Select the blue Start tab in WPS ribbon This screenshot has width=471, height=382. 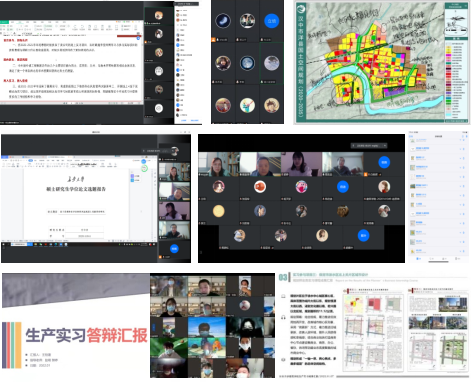[x=30, y=160]
